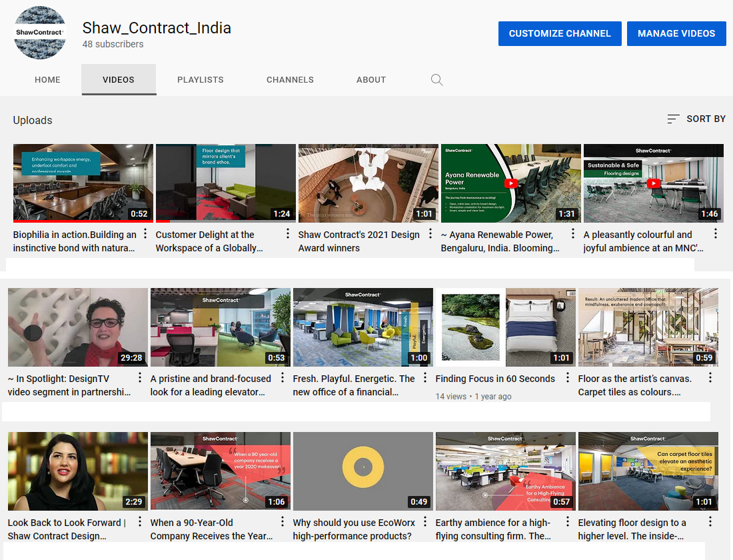Image resolution: width=733 pixels, height=560 pixels.
Task: Play the 2:29 woman in library thumbnail
Action: 77,471
